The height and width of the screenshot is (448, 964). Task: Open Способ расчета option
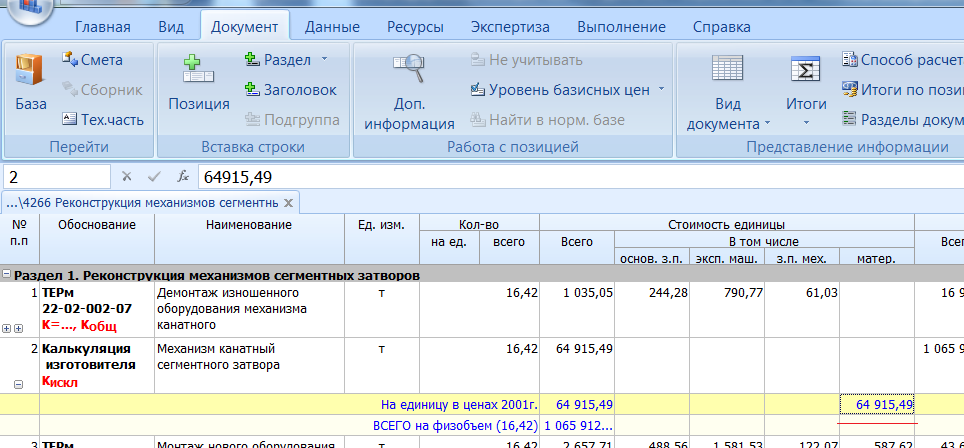click(x=851, y=60)
